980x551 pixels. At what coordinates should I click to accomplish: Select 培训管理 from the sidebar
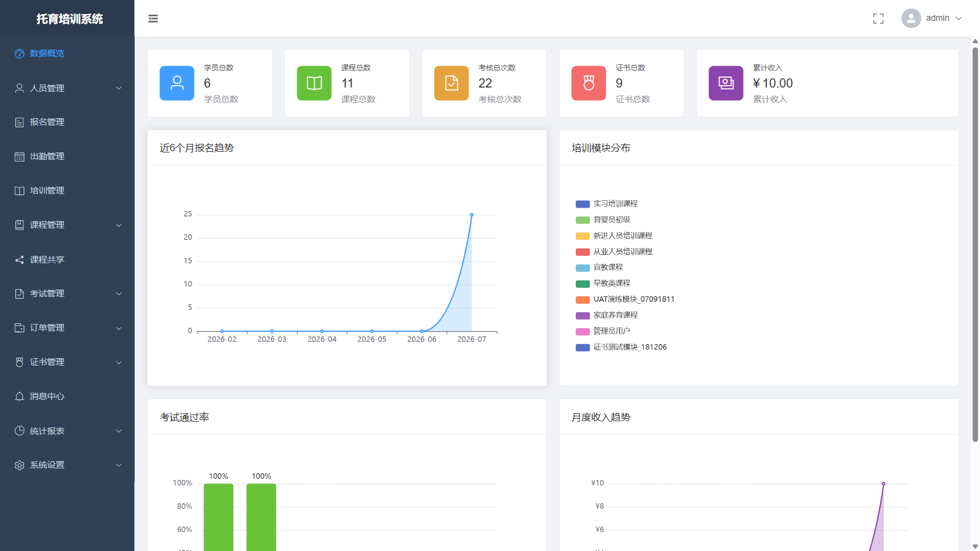(67, 191)
